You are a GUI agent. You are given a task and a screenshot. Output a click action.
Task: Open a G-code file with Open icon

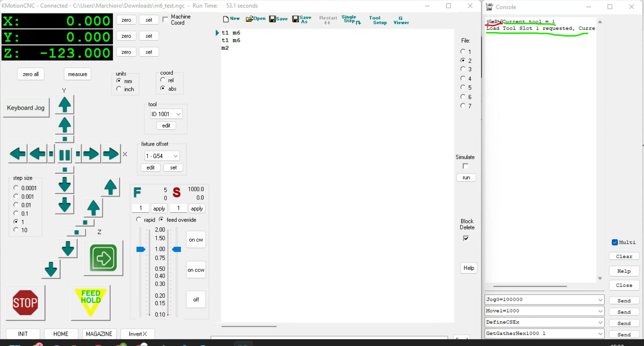[256, 19]
